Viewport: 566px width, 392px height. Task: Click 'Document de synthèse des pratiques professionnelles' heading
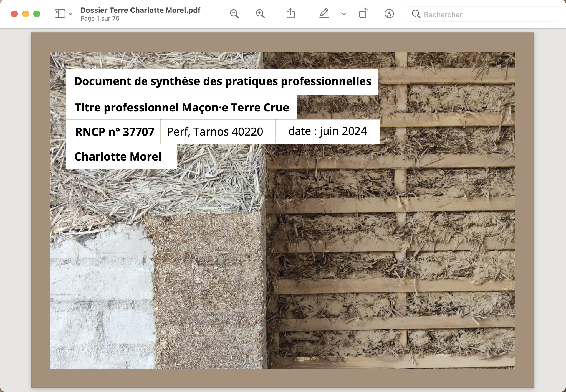click(223, 82)
